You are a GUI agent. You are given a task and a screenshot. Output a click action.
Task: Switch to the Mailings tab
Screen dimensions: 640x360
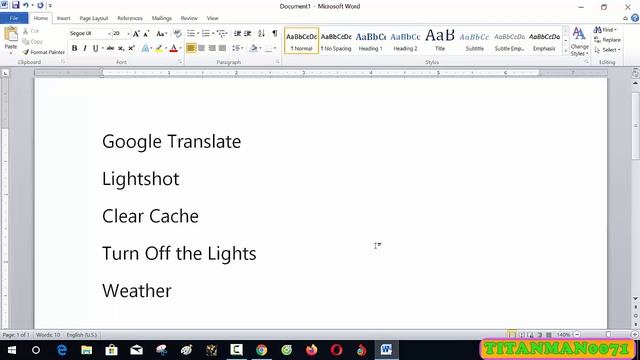[x=162, y=18]
